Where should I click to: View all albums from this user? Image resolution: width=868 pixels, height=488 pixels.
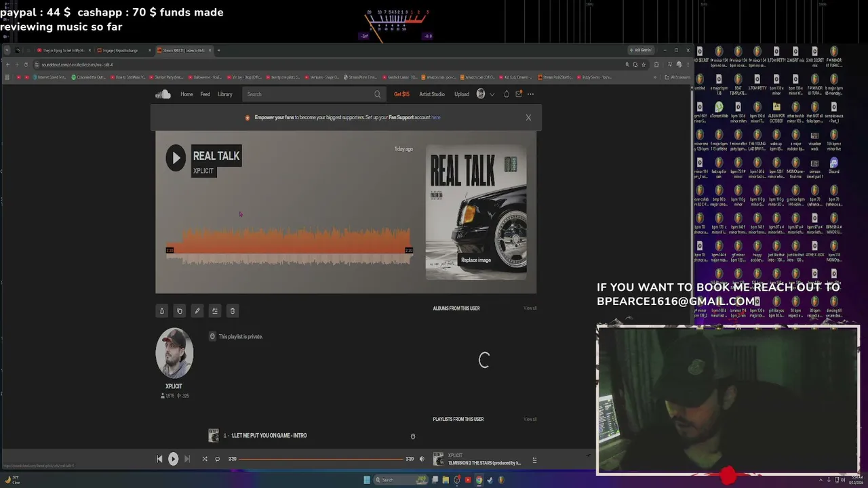click(x=530, y=308)
